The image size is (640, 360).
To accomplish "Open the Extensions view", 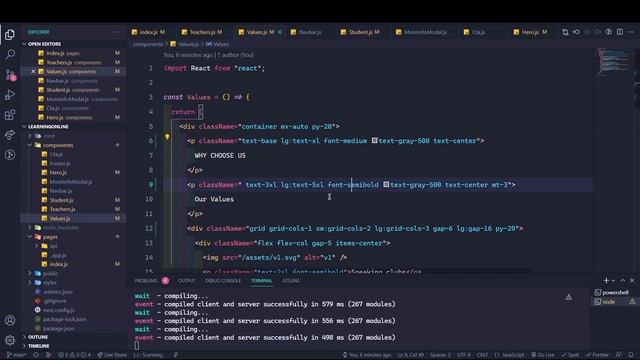I will 10,115.
